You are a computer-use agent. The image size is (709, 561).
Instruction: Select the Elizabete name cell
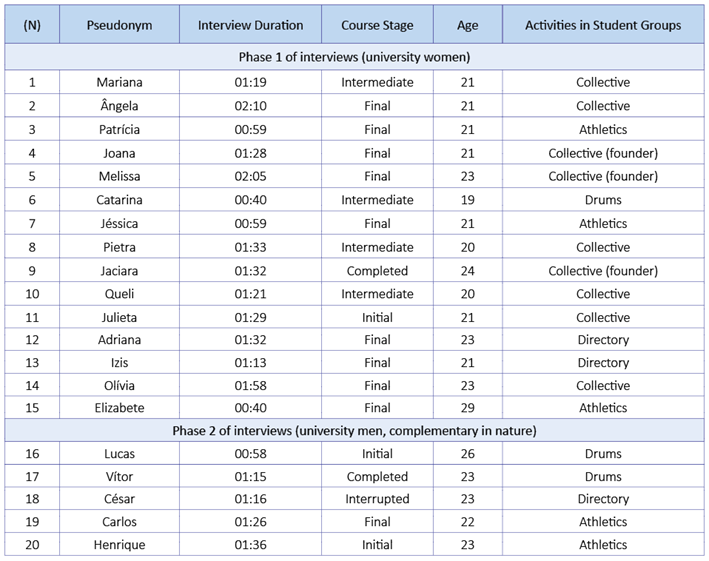[119, 408]
